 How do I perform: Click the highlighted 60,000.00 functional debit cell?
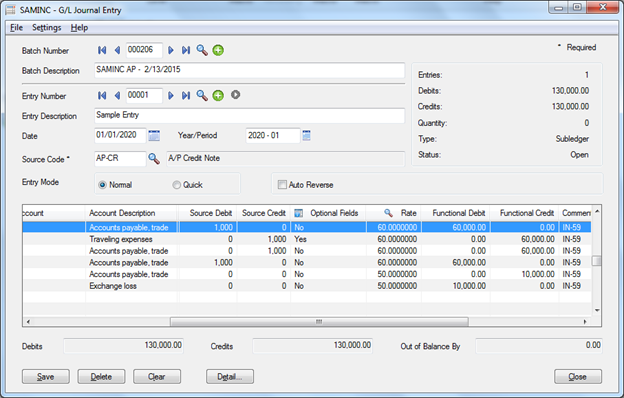pyautogui.click(x=456, y=227)
